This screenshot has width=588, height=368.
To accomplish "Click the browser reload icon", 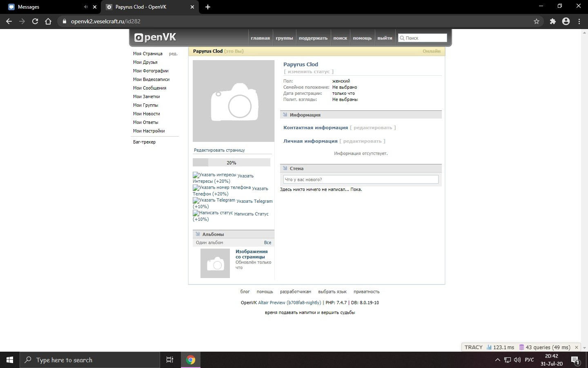I will pos(35,21).
